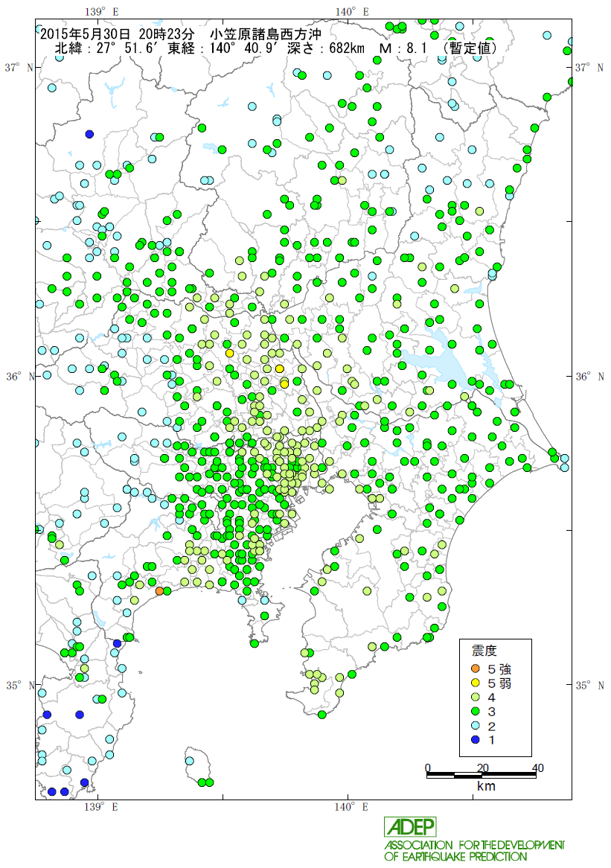Click the 139° E label above the map
This screenshot has width=611, height=868.
103,12
